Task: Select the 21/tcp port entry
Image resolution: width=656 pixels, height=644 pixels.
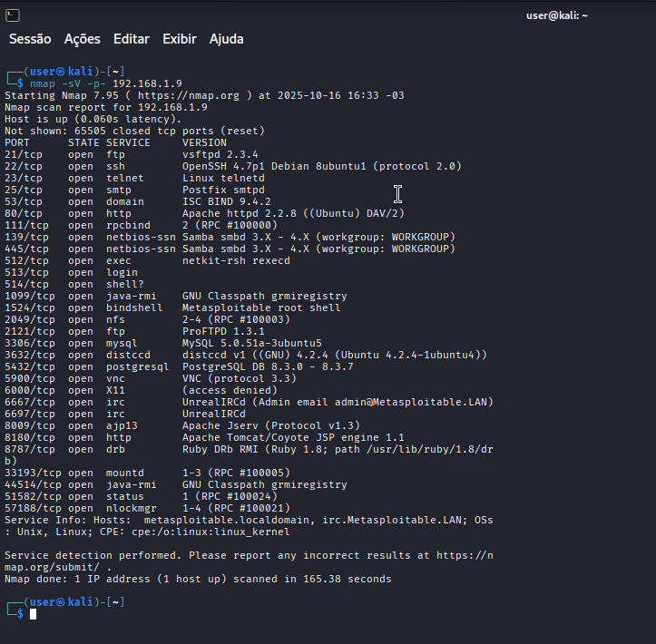Action: point(24,155)
